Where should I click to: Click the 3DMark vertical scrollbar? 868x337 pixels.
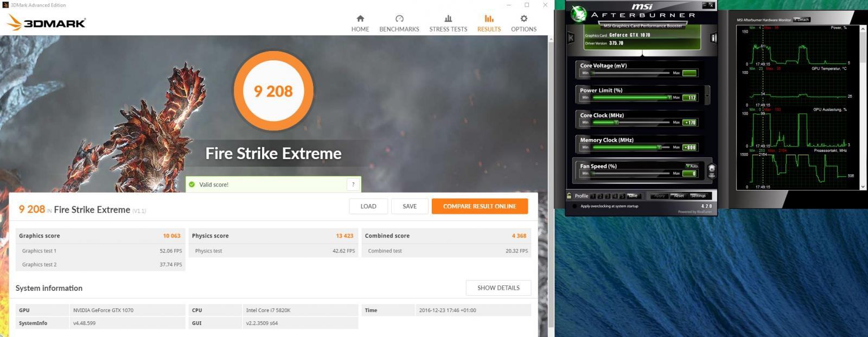pyautogui.click(x=551, y=185)
